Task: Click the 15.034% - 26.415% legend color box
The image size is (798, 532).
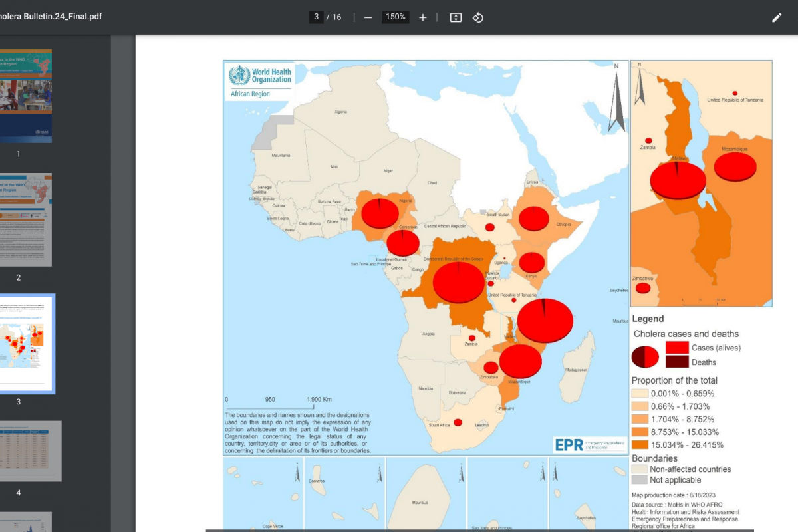Action: (640, 445)
